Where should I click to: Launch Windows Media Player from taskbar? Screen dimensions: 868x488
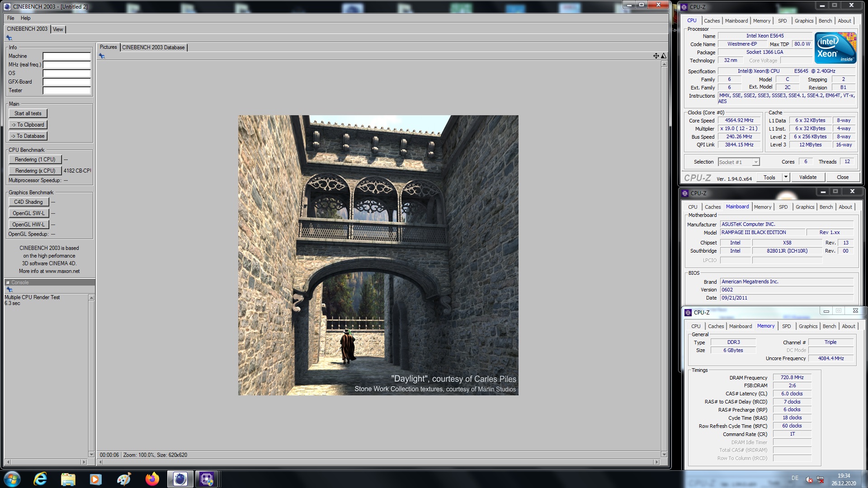tap(96, 479)
